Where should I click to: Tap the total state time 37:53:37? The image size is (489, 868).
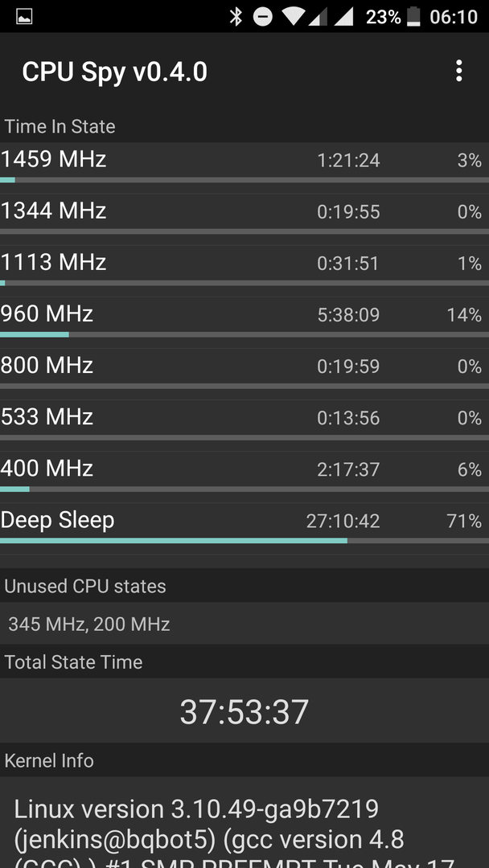point(244,712)
